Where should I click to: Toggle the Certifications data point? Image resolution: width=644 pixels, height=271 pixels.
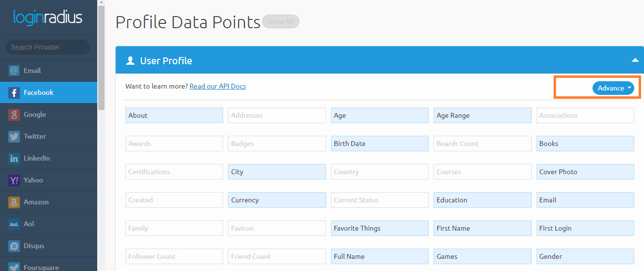[x=174, y=172]
